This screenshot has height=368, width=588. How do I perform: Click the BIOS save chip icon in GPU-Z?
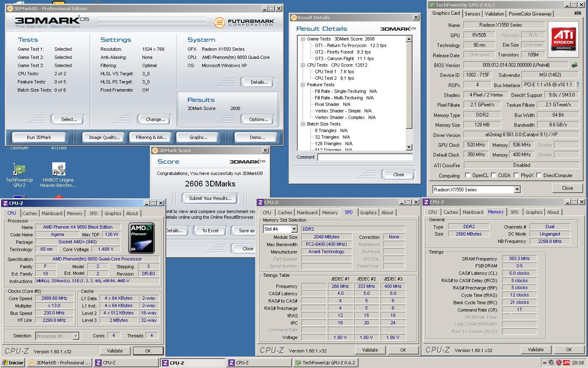click(575, 65)
